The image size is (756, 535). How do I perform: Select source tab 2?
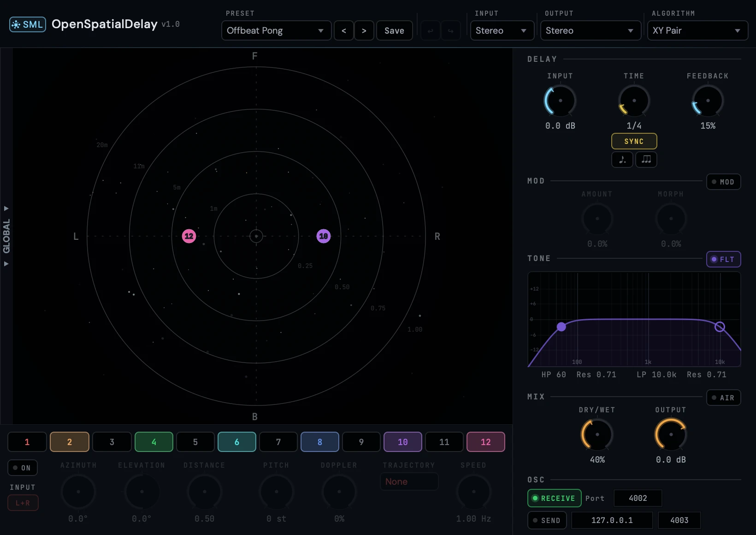coord(70,442)
